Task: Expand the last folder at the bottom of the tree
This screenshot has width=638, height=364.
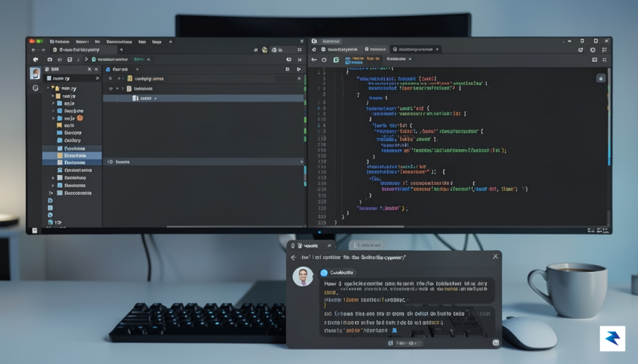Action: tap(51, 193)
